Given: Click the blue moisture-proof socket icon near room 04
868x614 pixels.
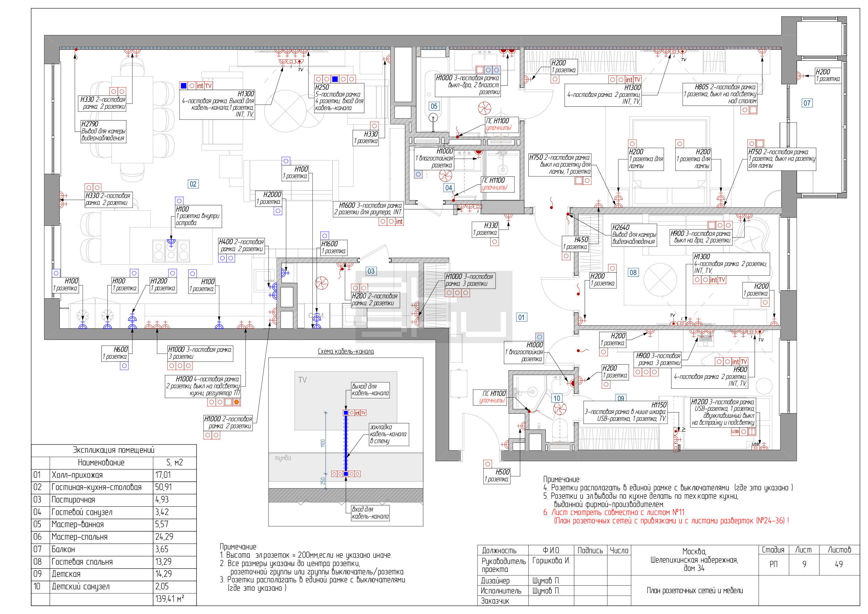Looking at the screenshot, I should pos(418,174).
